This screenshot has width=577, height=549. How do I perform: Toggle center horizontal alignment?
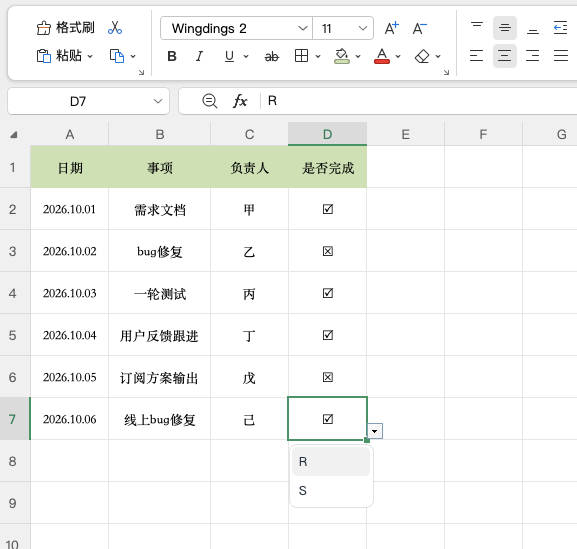[505, 56]
